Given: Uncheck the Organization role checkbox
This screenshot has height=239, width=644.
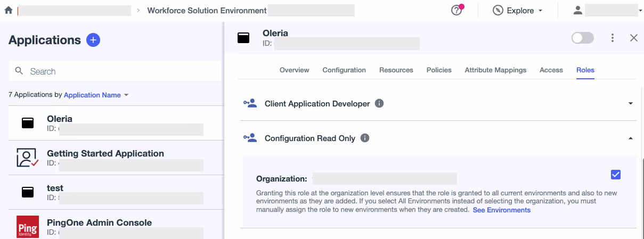Looking at the screenshot, I should pos(616,175).
